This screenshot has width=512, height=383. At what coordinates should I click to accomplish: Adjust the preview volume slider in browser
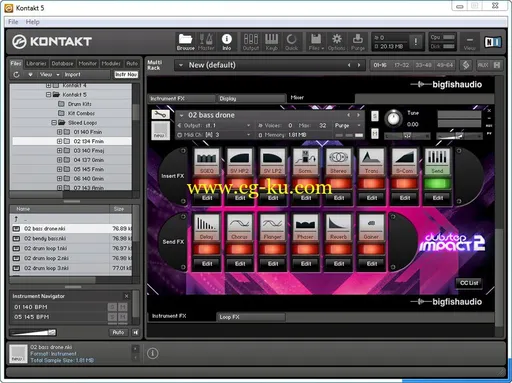click(33, 332)
